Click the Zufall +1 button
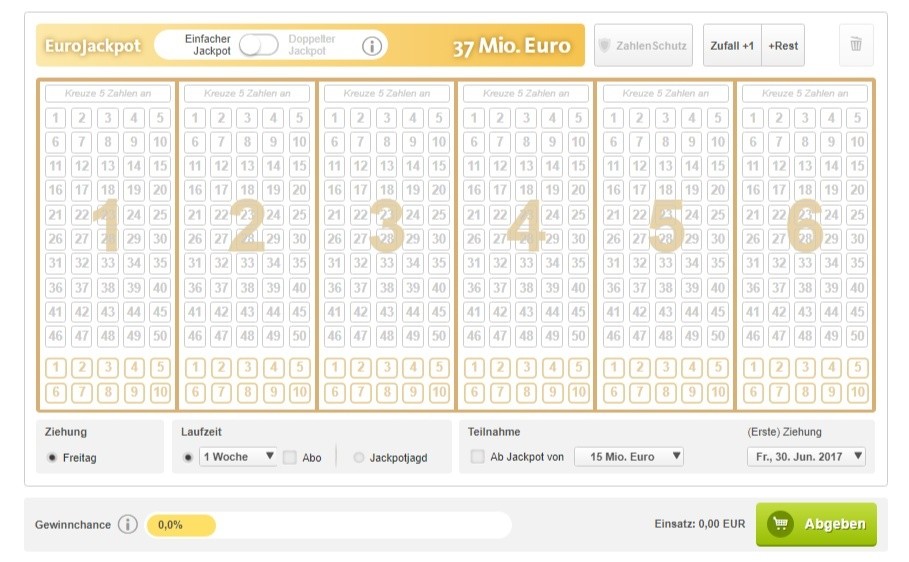Viewport: 909px width, 562px height. point(732,45)
